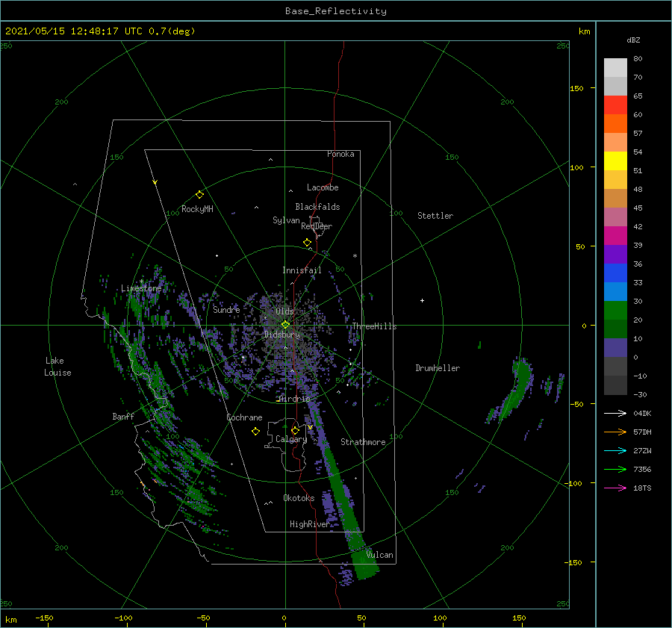This screenshot has width=672, height=628.
Task: Click the ThreeHills label
Action: [374, 326]
